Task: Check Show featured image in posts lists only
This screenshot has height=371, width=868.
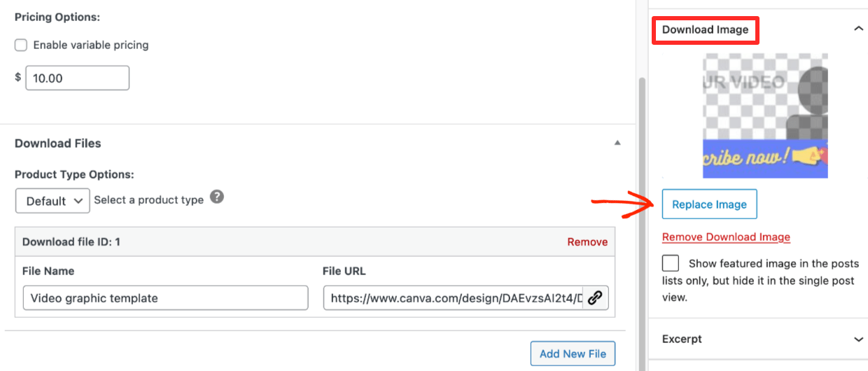Action: click(671, 264)
